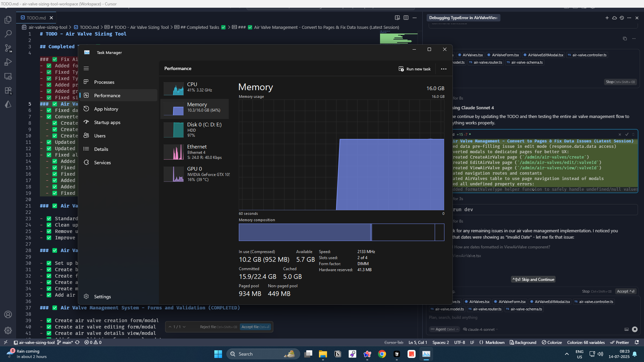Open the Search icon in Cursor sidebar
Screen dimensions: 644x362
point(8,34)
